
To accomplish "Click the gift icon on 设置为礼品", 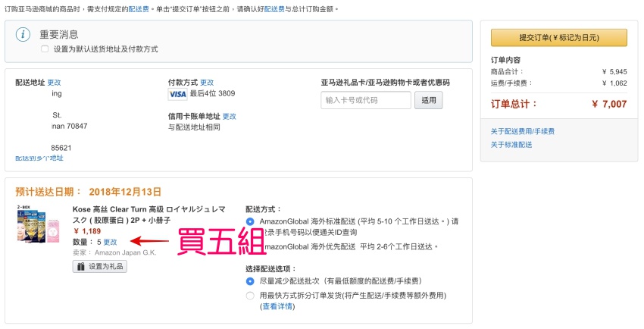I will click(x=81, y=266).
